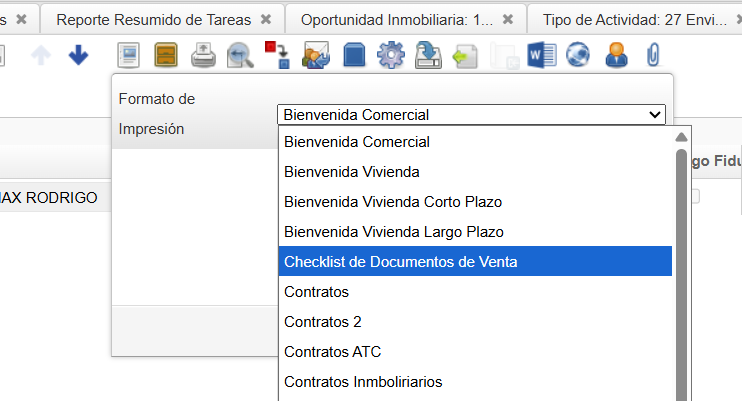The height and width of the screenshot is (401, 742).
Task: Click the brown archive drawer icon
Action: (x=166, y=57)
